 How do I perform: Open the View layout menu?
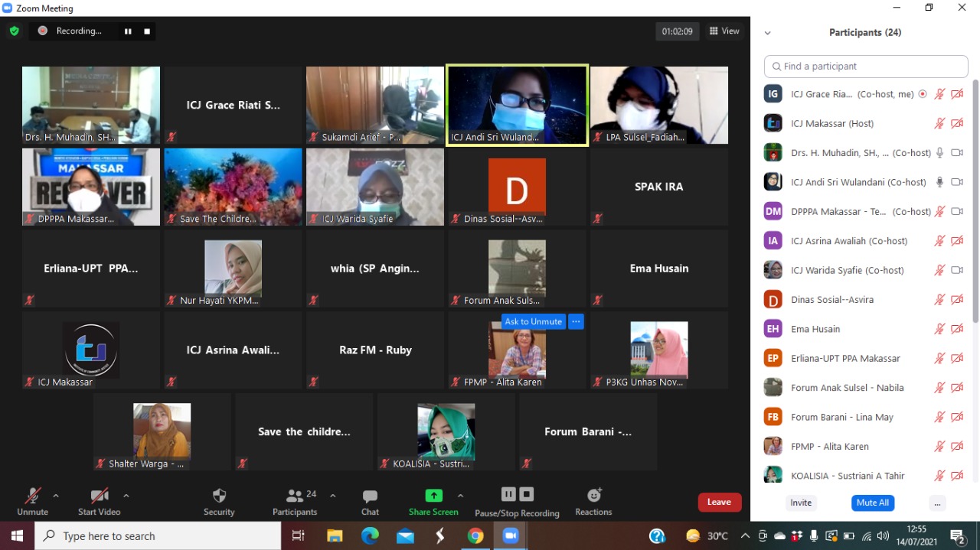click(x=724, y=31)
